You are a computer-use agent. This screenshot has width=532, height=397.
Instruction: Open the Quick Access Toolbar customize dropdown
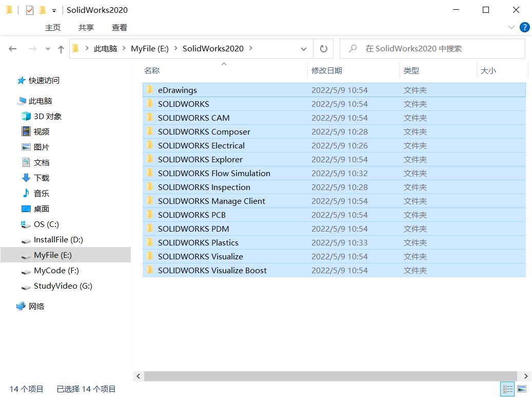(54, 11)
